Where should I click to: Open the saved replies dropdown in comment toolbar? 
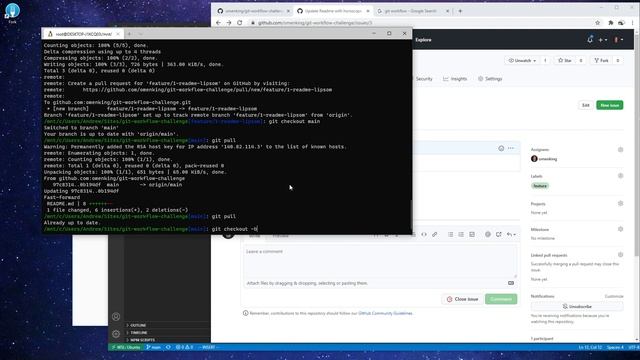point(511,235)
